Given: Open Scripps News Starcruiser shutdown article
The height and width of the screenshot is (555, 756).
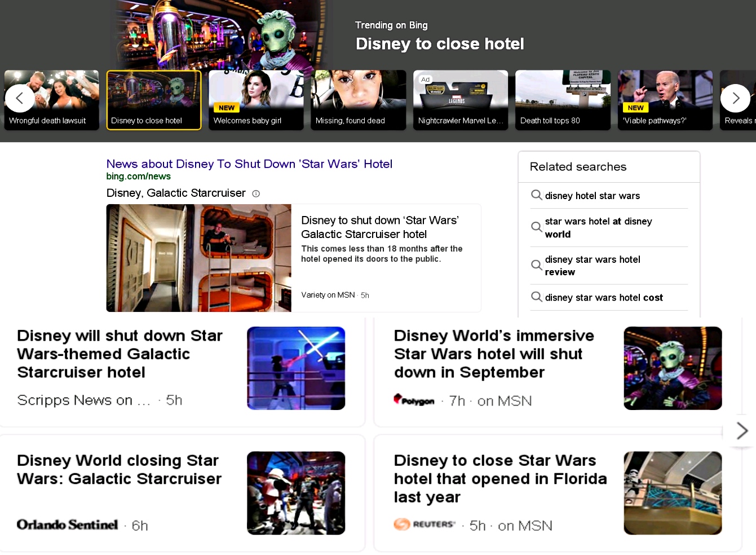Looking at the screenshot, I should click(x=120, y=354).
